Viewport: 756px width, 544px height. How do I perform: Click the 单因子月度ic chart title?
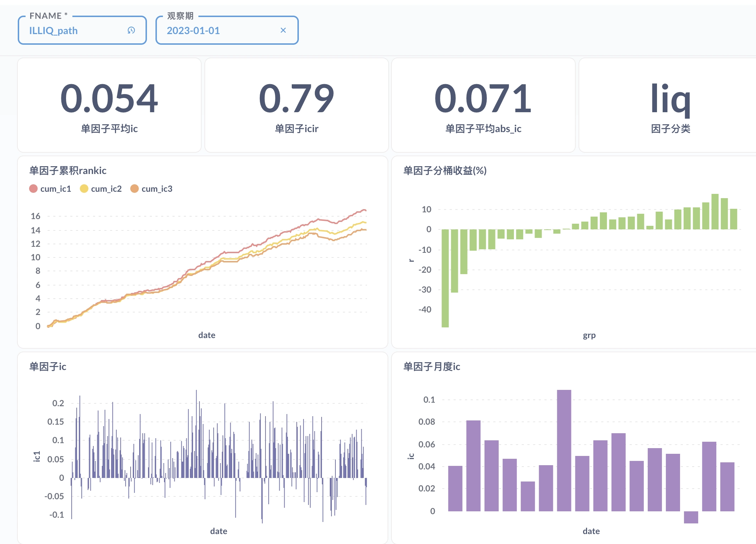432,367
